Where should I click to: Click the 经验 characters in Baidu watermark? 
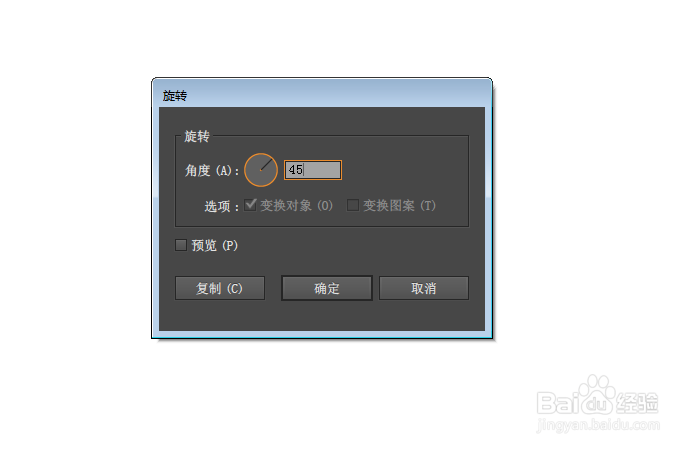pos(637,402)
